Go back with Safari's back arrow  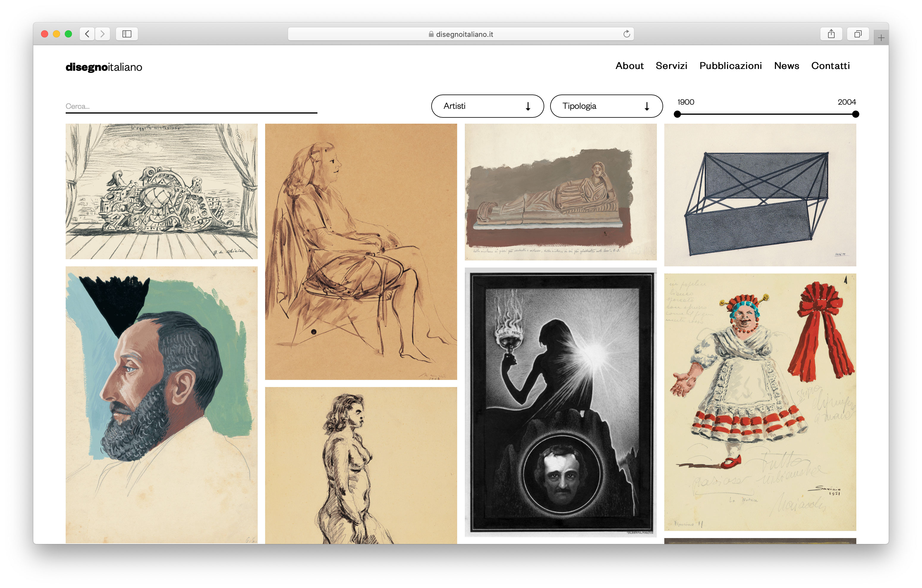(87, 34)
